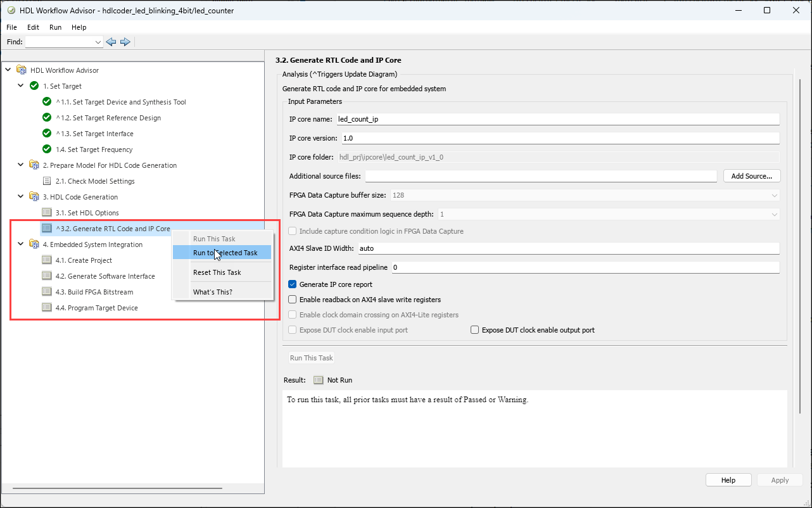This screenshot has width=812, height=508.
Task: Choose Run to Selected Task from context menu
Action: pos(225,253)
